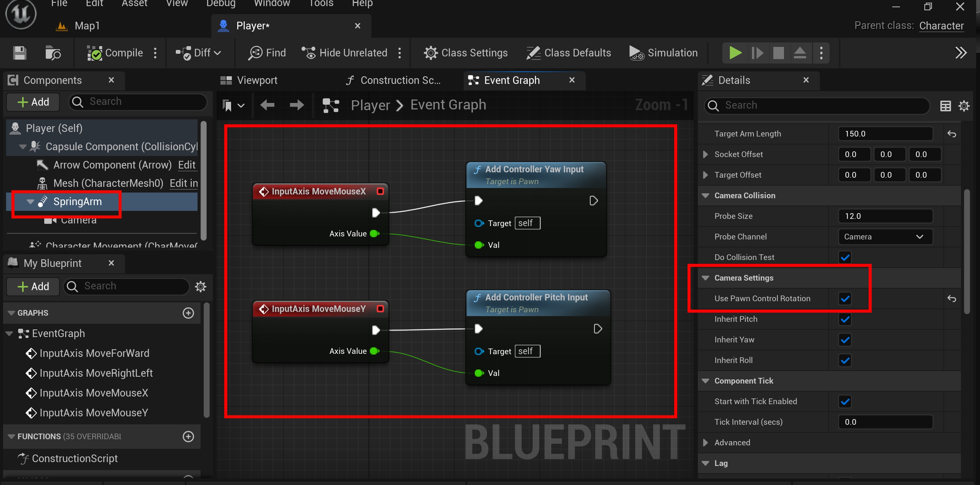Click the Add Controller Pitch Input node header

click(x=538, y=303)
